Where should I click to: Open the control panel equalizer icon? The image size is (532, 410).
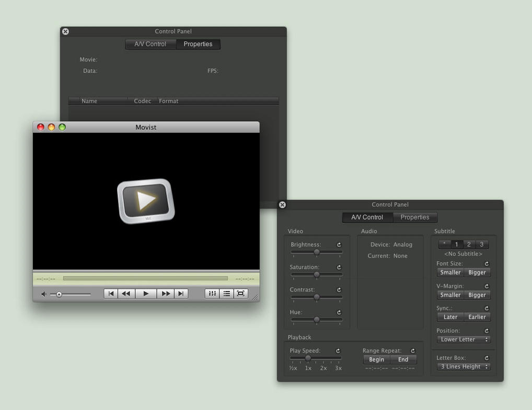click(212, 294)
